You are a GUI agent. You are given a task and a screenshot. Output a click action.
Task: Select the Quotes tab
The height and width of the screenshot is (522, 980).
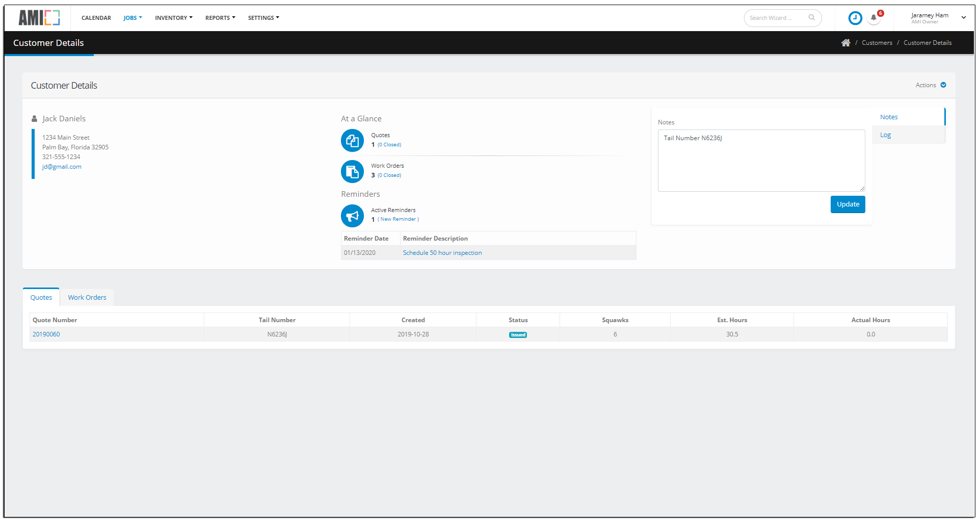[41, 297]
